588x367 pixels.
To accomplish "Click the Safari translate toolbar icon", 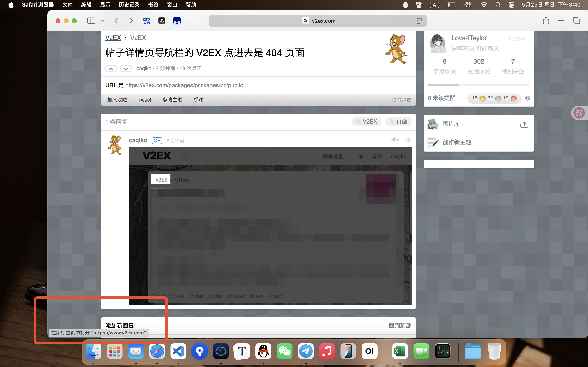I will tap(147, 21).
